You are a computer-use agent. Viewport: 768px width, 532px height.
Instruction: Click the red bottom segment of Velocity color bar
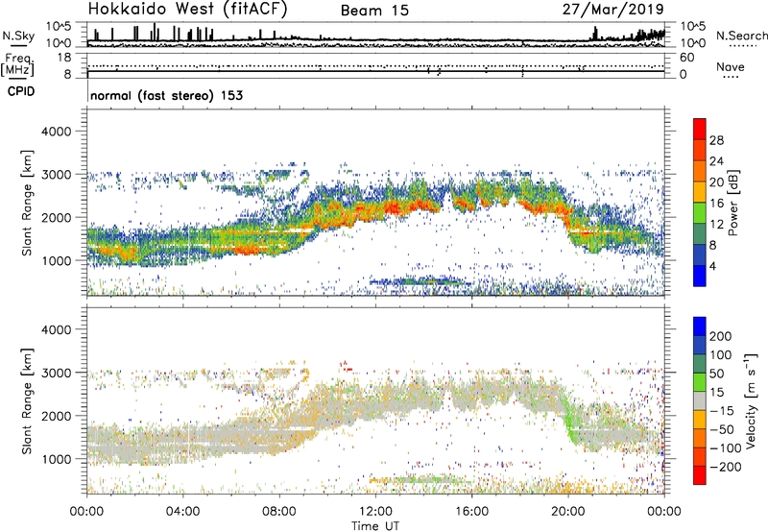tap(700, 475)
